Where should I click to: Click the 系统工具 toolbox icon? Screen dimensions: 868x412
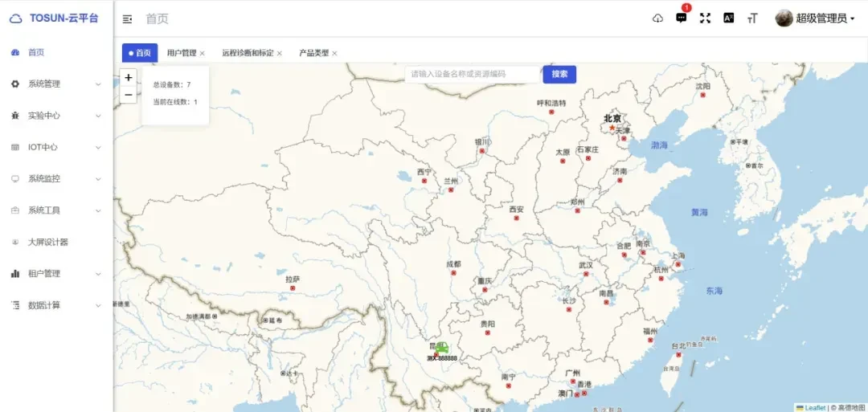15,210
